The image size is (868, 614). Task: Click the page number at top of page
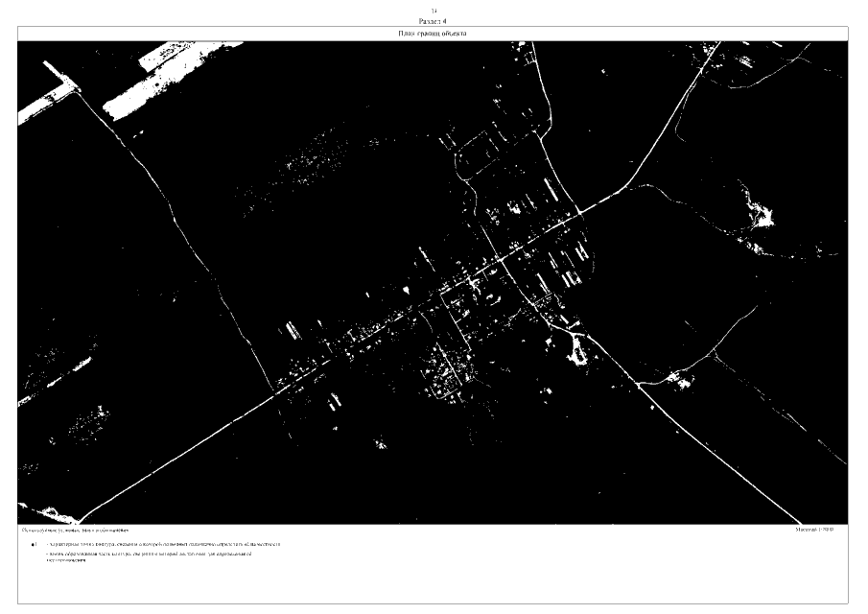point(434,11)
